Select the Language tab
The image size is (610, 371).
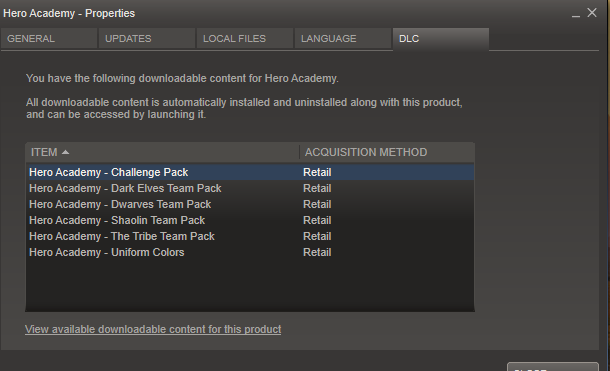343,38
